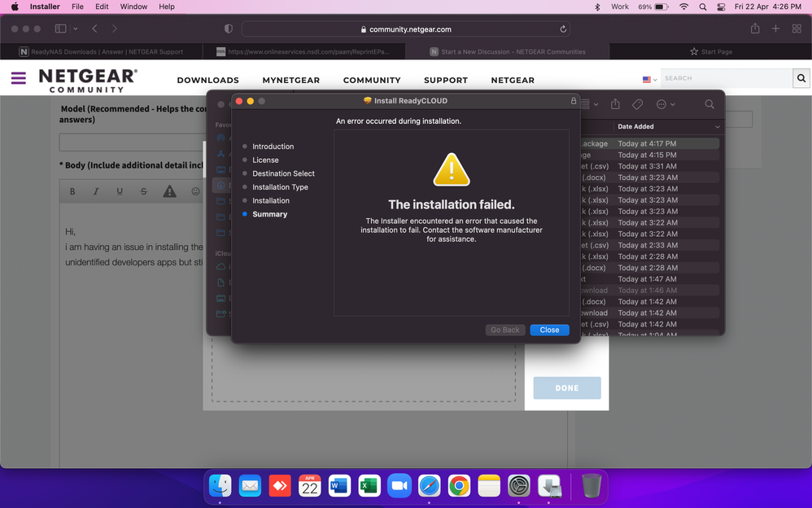Image resolution: width=812 pixels, height=508 pixels.
Task: Open Spotlight search in menu bar
Action: pyautogui.click(x=703, y=7)
